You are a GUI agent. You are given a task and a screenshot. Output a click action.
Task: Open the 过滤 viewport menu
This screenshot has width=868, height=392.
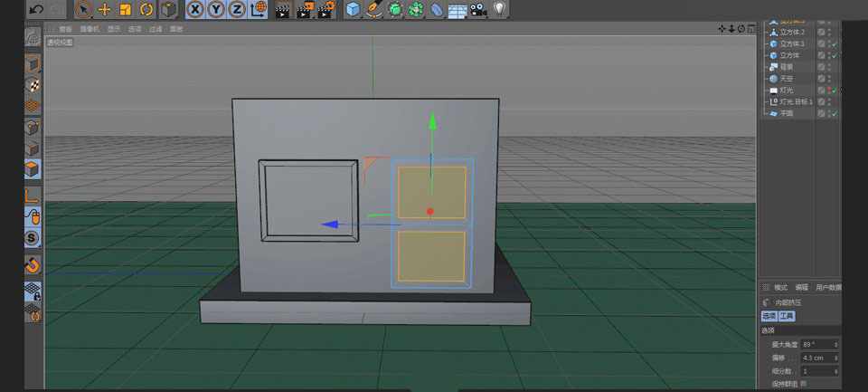click(156, 29)
